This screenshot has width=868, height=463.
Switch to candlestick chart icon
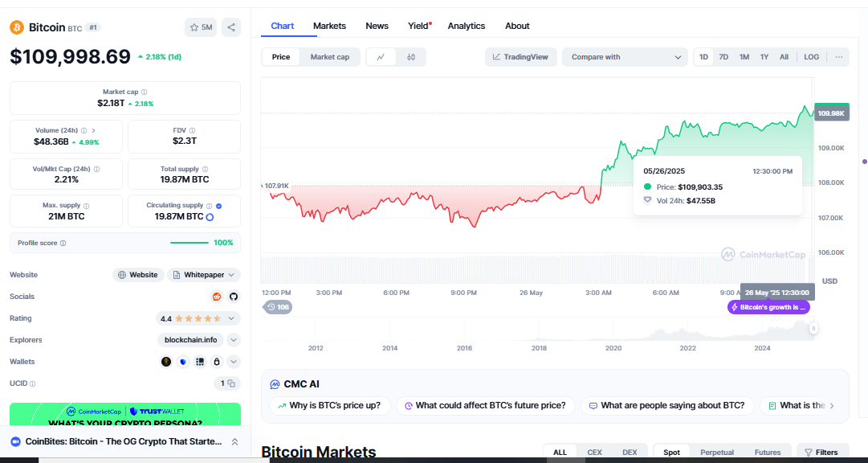[x=411, y=57]
